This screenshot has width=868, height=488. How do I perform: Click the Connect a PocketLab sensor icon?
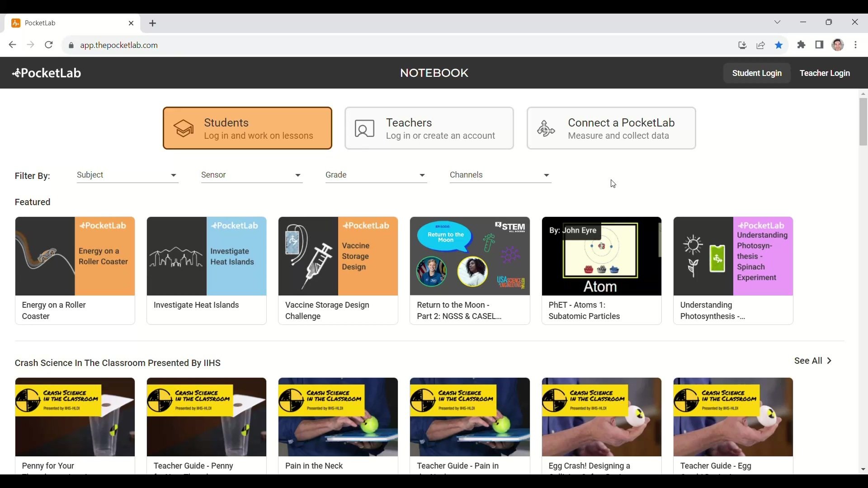point(546,129)
